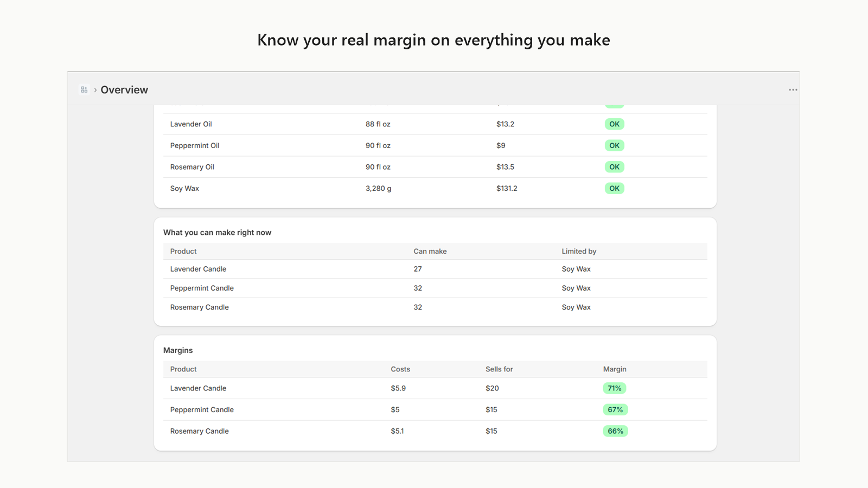Click the 27 can-make count for Lavender Candle
The height and width of the screenshot is (488, 868).
(x=418, y=269)
